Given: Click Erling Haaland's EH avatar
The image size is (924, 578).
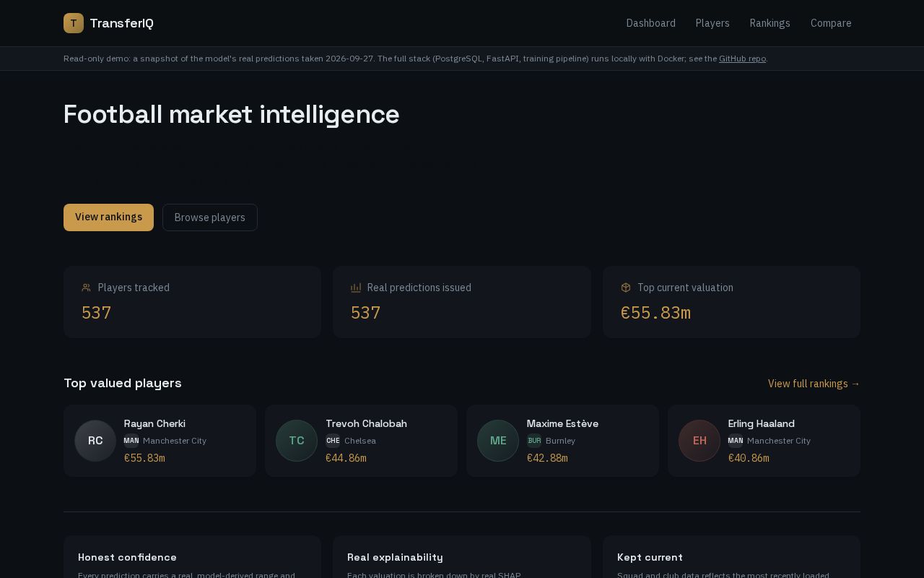Looking at the screenshot, I should [x=699, y=441].
